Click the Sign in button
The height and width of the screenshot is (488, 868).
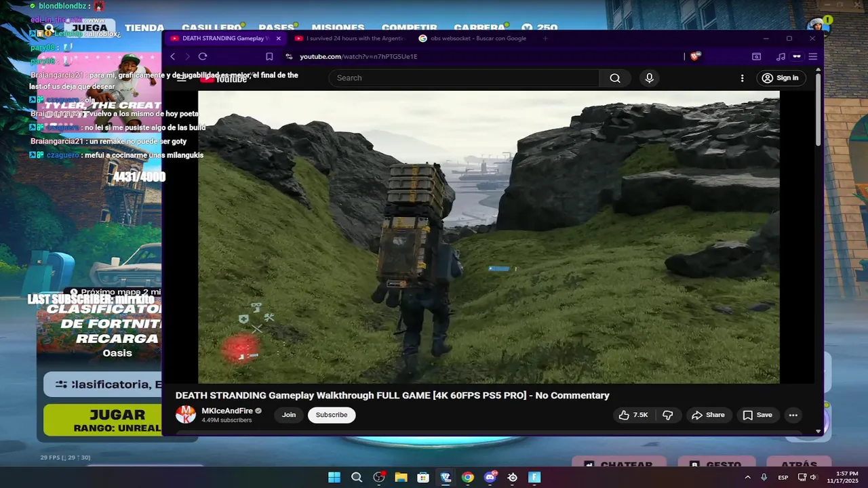(780, 78)
